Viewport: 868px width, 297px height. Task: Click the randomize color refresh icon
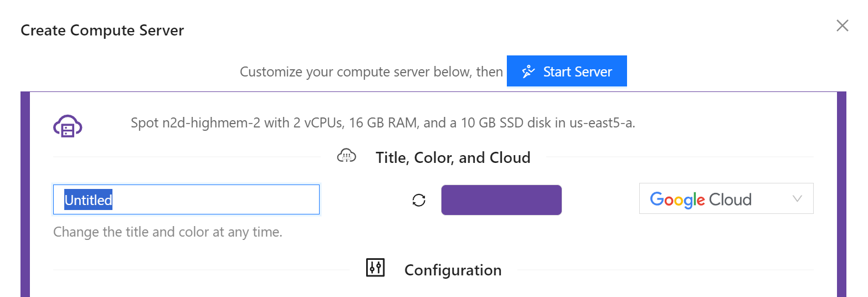[x=419, y=200]
